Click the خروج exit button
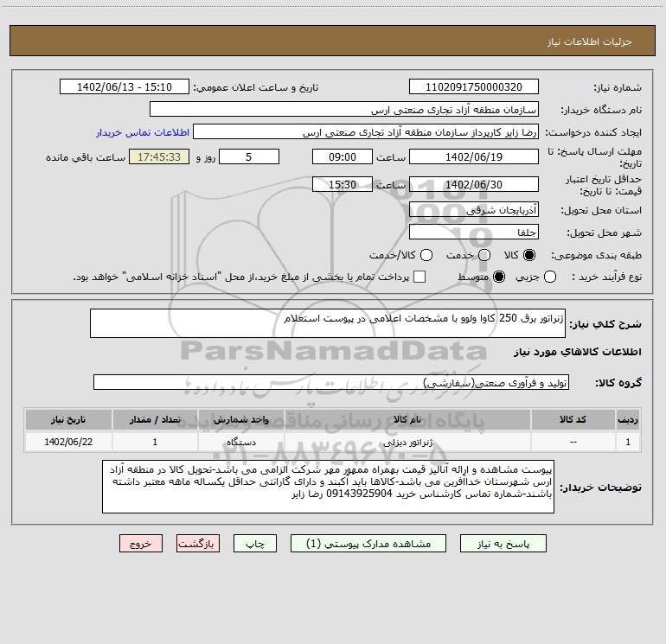The image size is (666, 644). point(141,544)
